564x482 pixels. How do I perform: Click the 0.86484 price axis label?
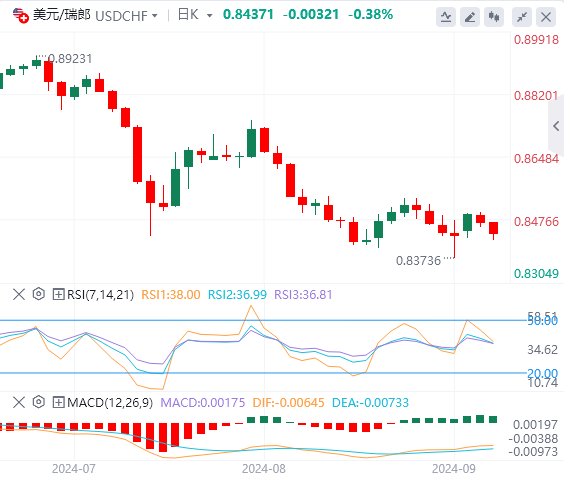coord(536,159)
